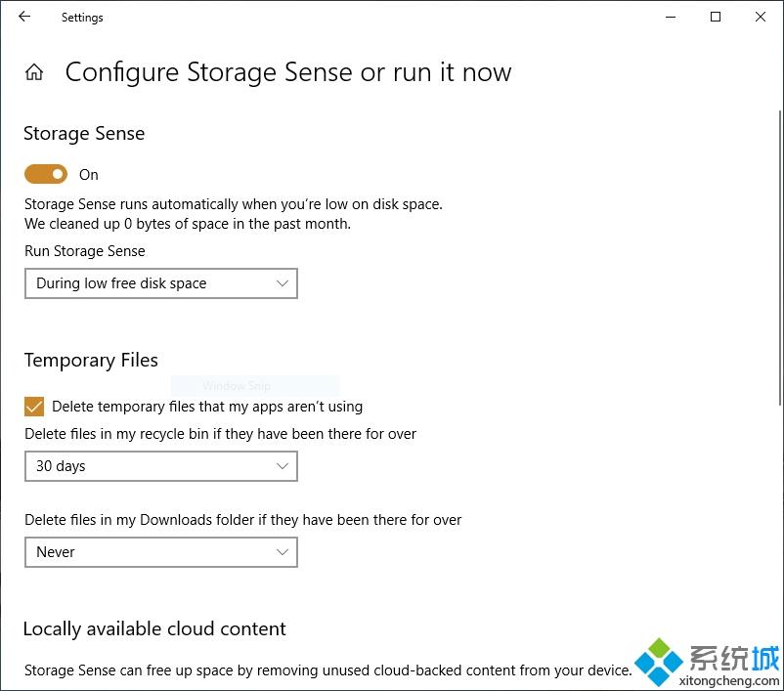Click the chevron on the 30 days box
784x691 pixels.
[283, 466]
